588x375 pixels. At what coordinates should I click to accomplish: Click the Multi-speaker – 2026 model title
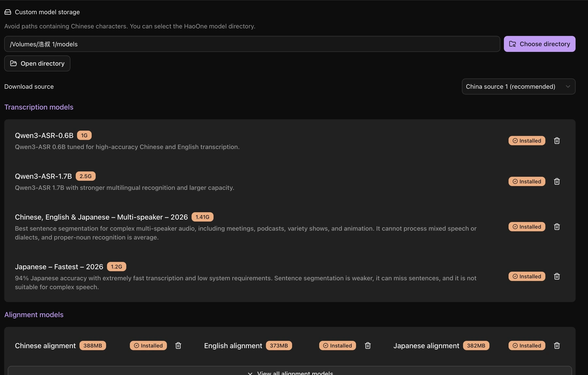[101, 217]
